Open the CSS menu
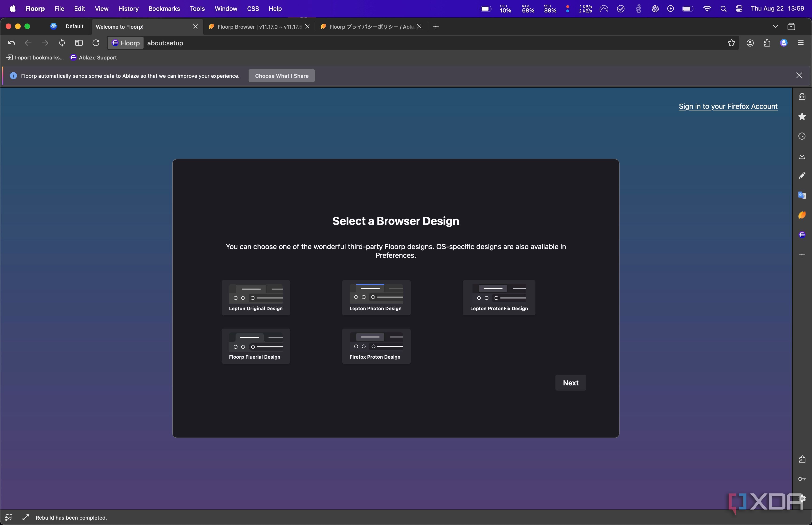812x525 pixels. (253, 8)
